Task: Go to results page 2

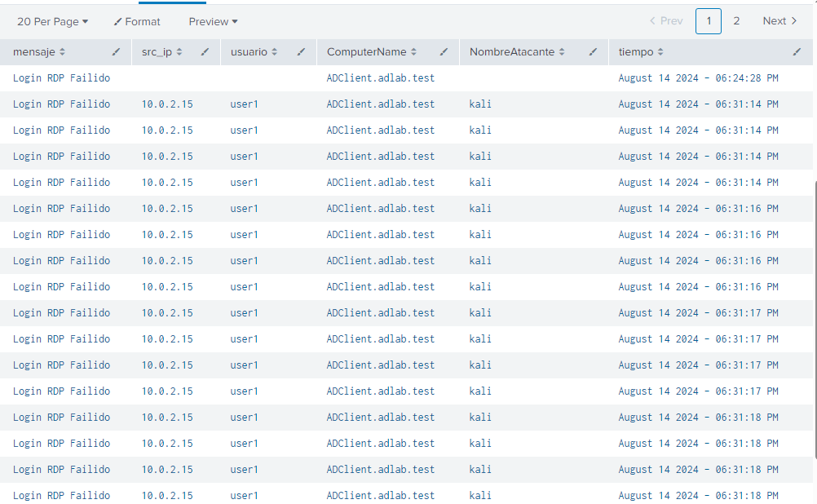Action: (736, 21)
